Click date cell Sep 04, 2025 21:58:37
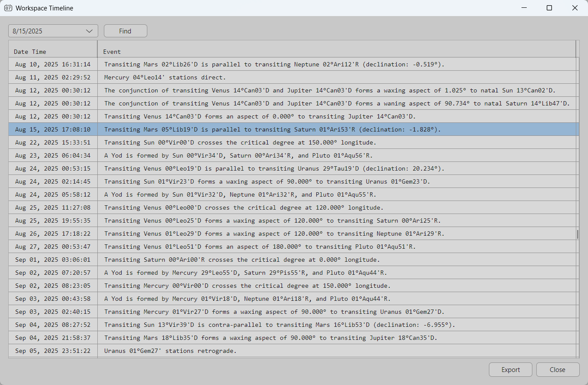This screenshot has height=385, width=588. (53, 338)
